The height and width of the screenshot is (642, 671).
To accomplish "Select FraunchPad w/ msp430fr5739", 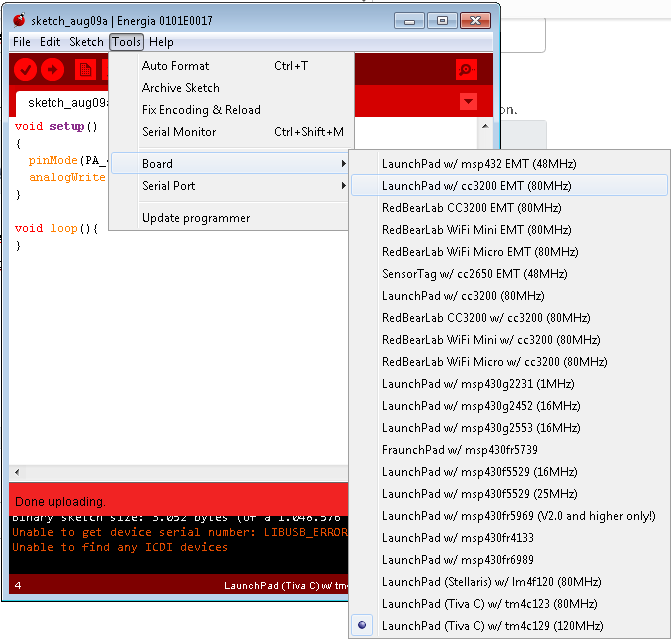I will point(509,450).
